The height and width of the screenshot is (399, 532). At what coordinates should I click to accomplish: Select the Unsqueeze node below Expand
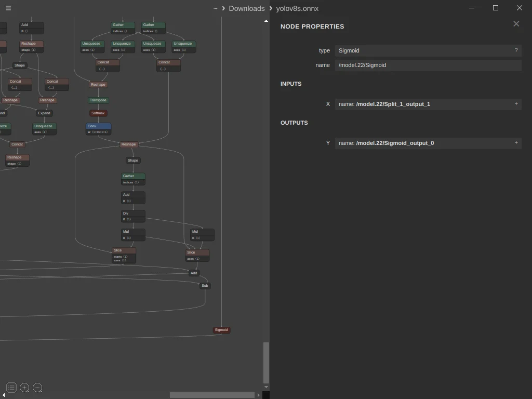pyautogui.click(x=45, y=129)
